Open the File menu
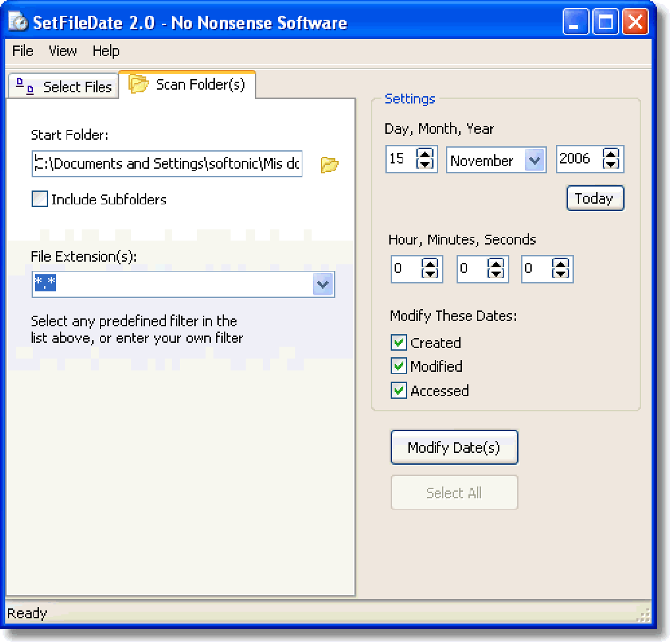Viewport: 672px width, 644px height. click(22, 51)
